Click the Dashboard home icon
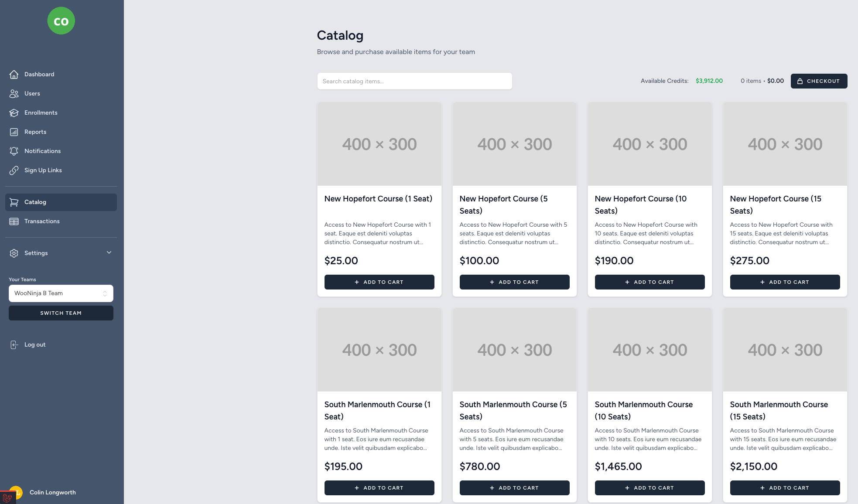858x504 pixels. [14, 75]
